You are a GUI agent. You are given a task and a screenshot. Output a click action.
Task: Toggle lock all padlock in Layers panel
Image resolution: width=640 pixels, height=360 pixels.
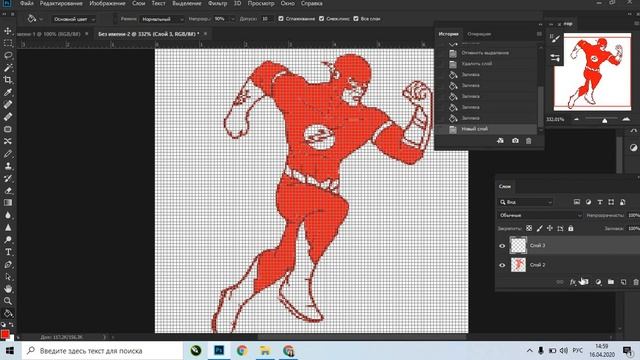tap(571, 229)
